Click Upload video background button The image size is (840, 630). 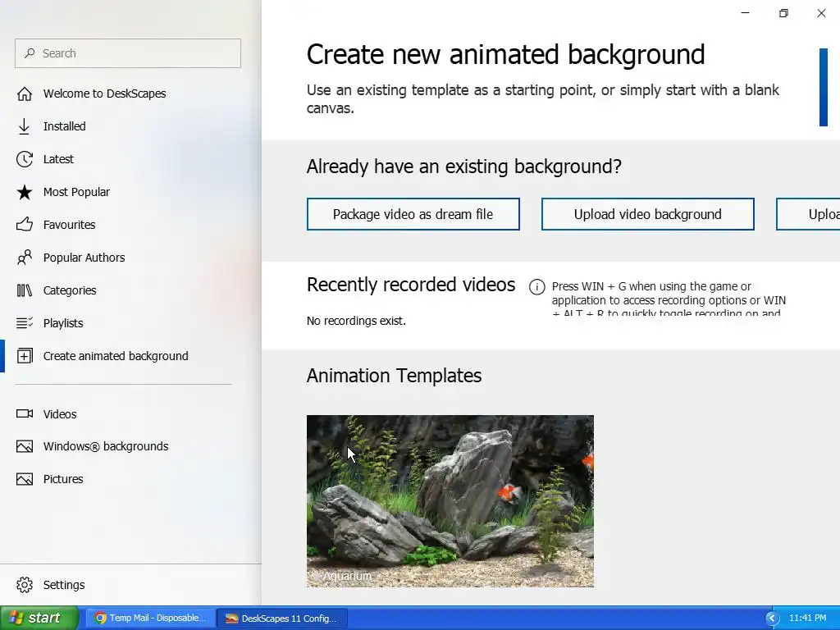[648, 214]
